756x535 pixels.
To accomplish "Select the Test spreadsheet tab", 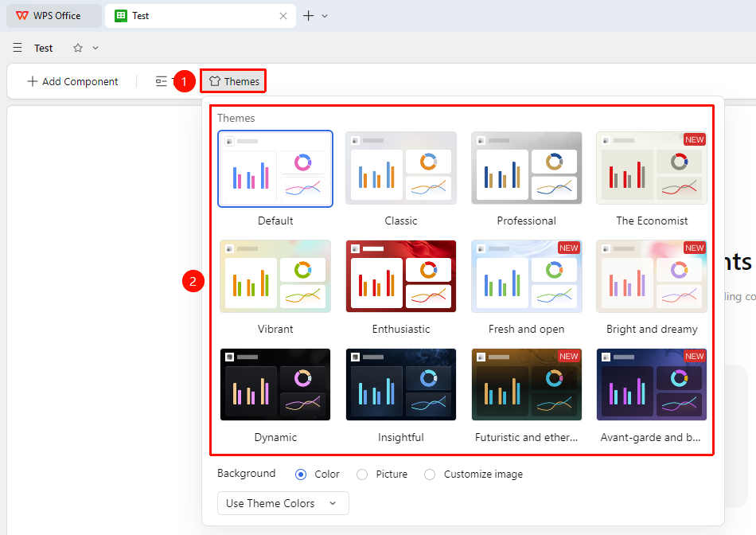I will pyautogui.click(x=201, y=16).
